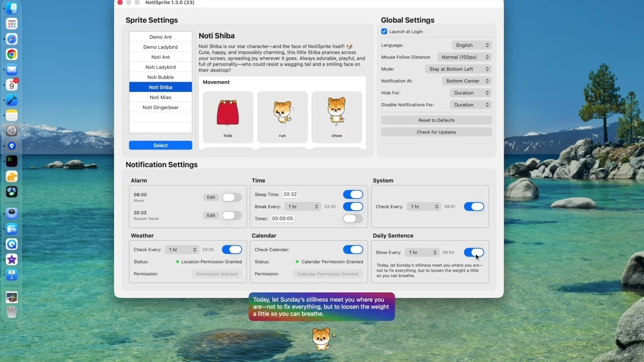The width and height of the screenshot is (644, 362).
Task: Select the "show" movement animation card
Action: [x=337, y=117]
